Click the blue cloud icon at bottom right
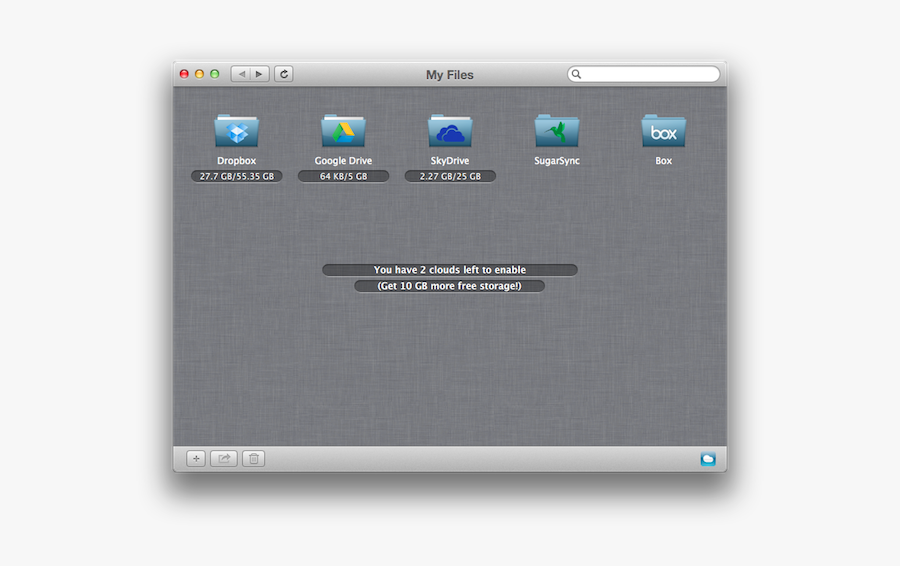900x566 pixels. tap(708, 459)
